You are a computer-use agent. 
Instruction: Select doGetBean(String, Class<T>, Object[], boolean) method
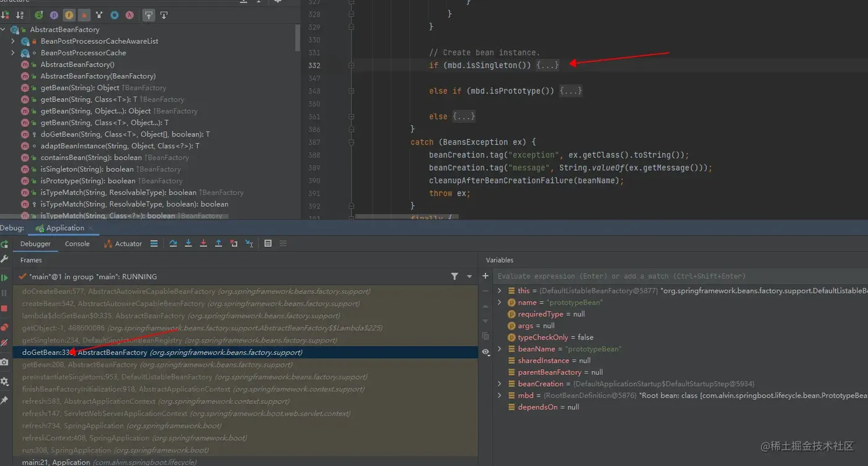(x=125, y=134)
